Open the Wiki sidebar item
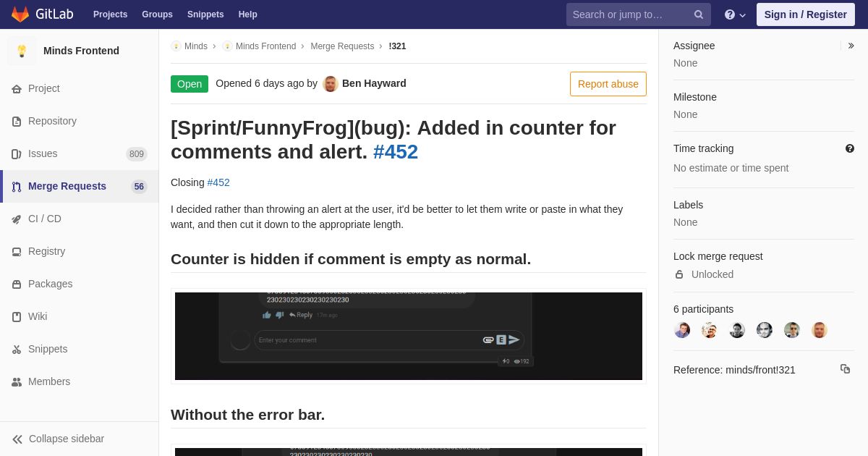This screenshot has width=868, height=456. (80, 316)
